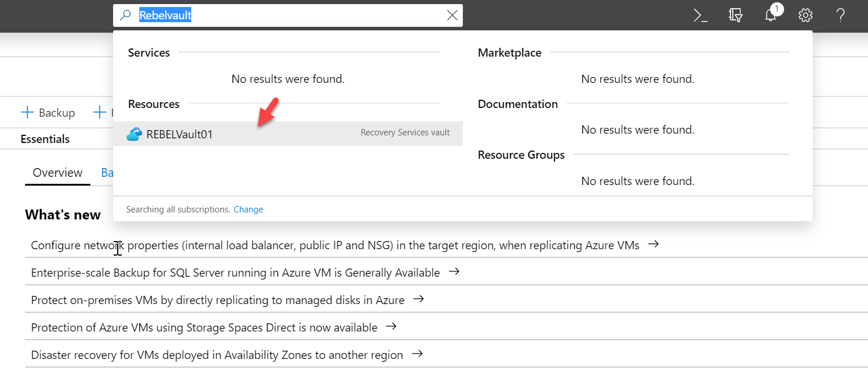
Task: Click the Services section heading
Action: 149,53
